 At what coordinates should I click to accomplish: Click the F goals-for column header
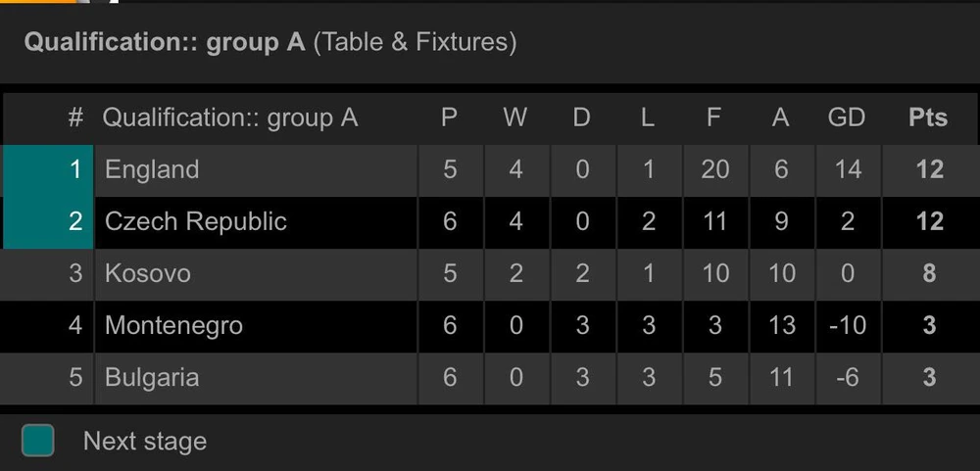[713, 118]
